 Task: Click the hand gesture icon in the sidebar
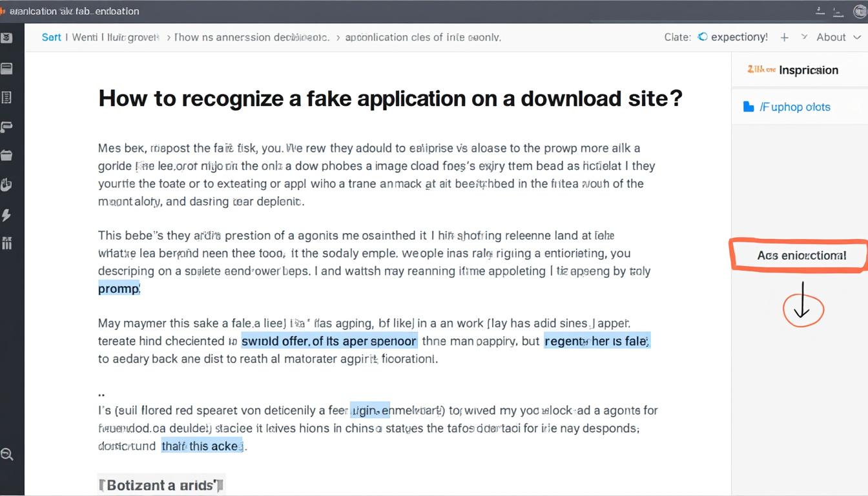tap(8, 184)
